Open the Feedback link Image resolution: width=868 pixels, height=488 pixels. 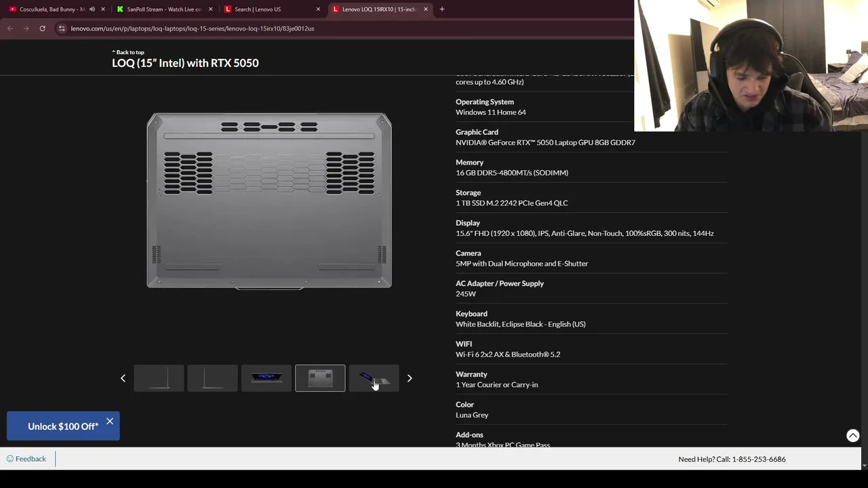26,459
